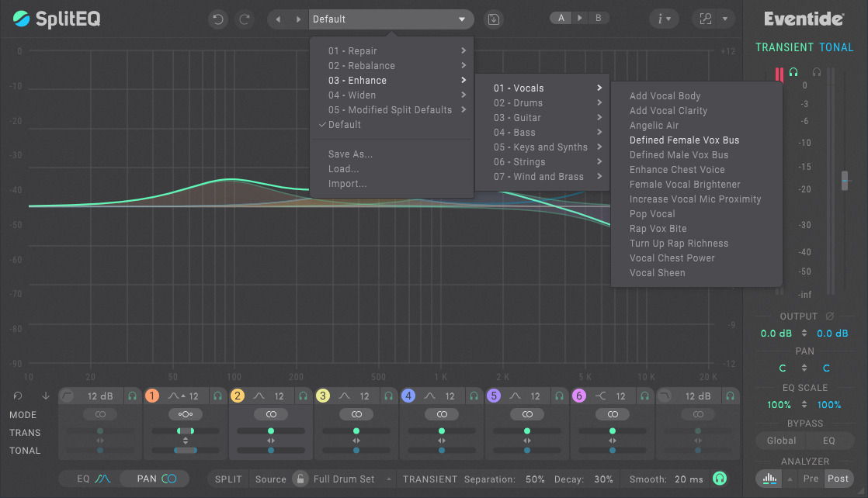Solo the high-cut filter band headphone
This screenshot has height=498, width=868.
[x=730, y=396]
